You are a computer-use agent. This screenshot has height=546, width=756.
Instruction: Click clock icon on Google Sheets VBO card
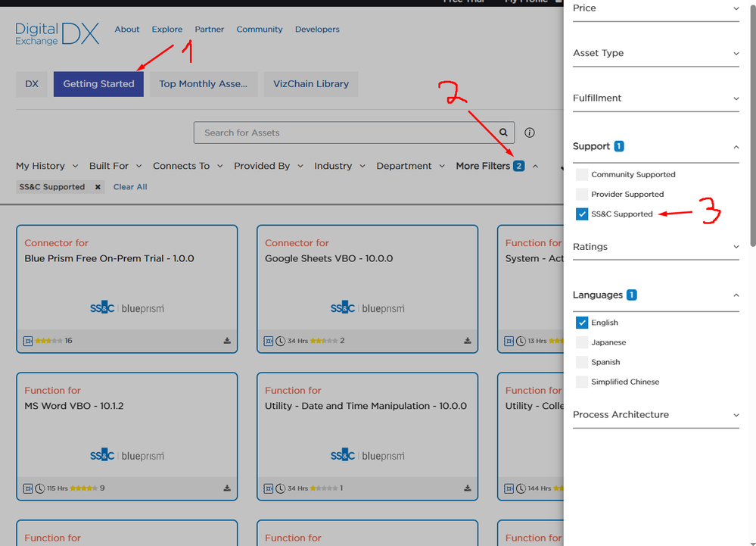pyautogui.click(x=281, y=341)
